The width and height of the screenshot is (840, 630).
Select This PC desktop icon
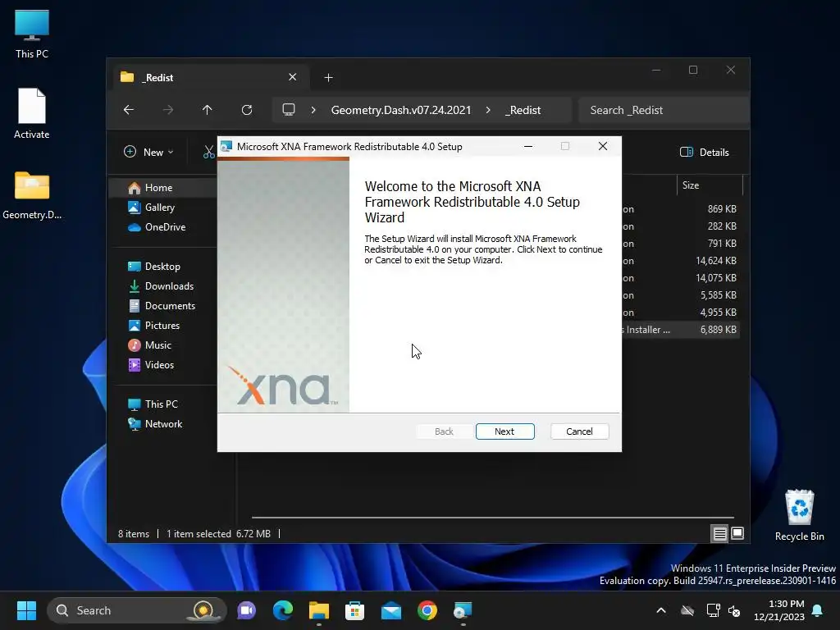click(x=32, y=34)
